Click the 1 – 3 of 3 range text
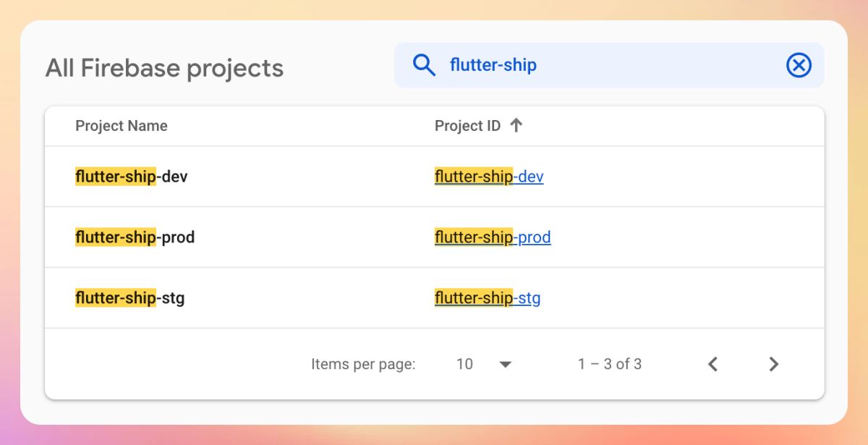Screen dimensions: 868x445 609,364
